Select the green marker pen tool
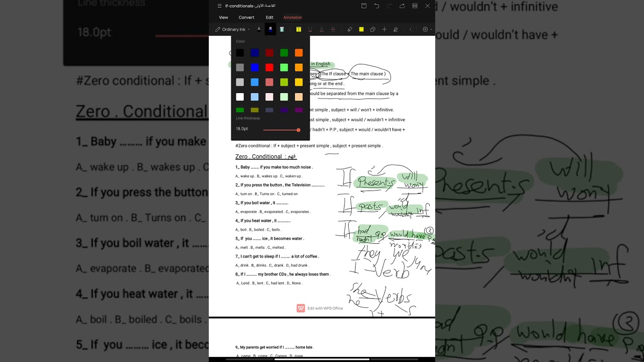Viewport: 644px width, 362px height. pyautogui.click(x=282, y=30)
